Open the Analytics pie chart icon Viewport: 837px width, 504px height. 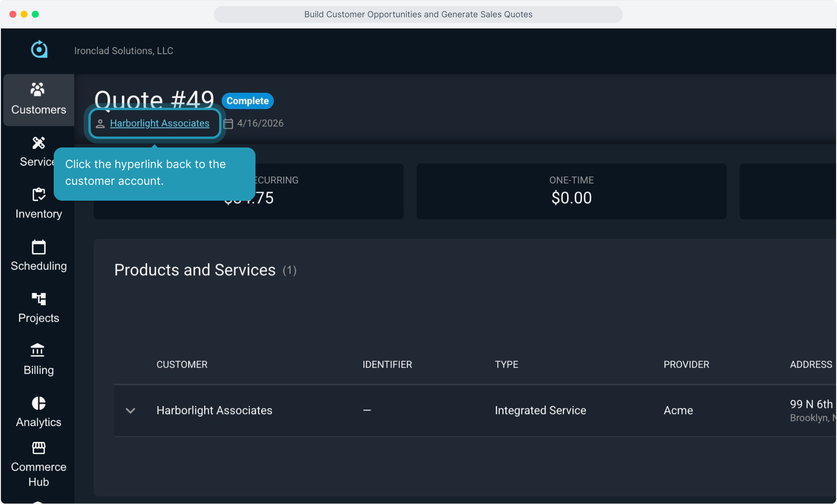tap(38, 403)
